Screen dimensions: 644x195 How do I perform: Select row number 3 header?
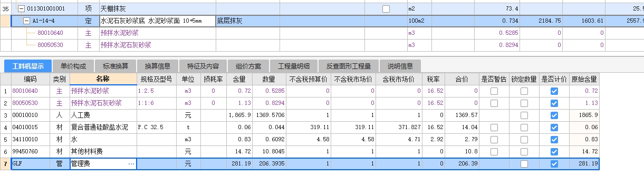5,115
